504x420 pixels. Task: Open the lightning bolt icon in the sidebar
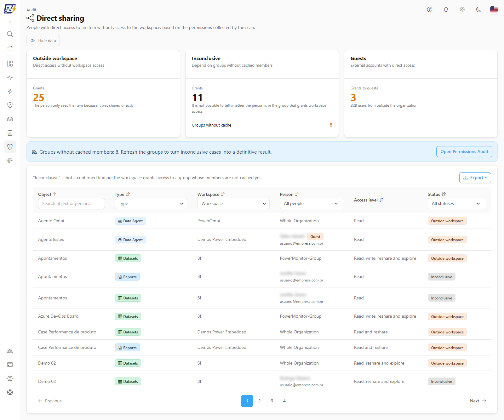pyautogui.click(x=10, y=91)
